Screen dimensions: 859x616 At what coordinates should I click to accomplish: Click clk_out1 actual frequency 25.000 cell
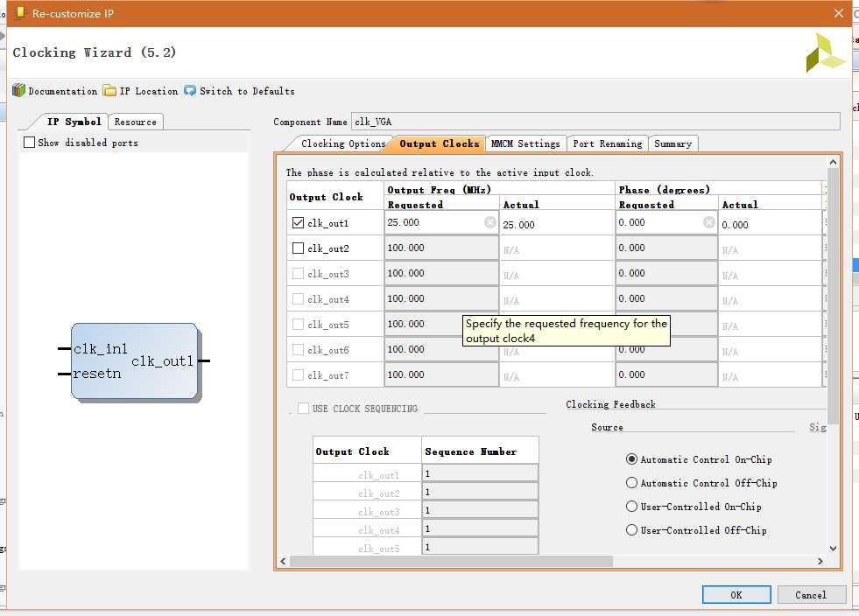coord(557,225)
